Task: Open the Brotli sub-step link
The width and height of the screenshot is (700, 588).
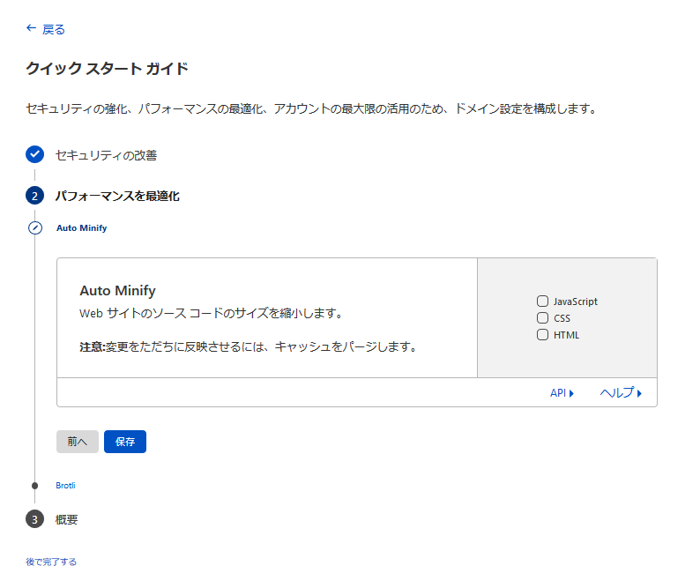Action: [67, 485]
